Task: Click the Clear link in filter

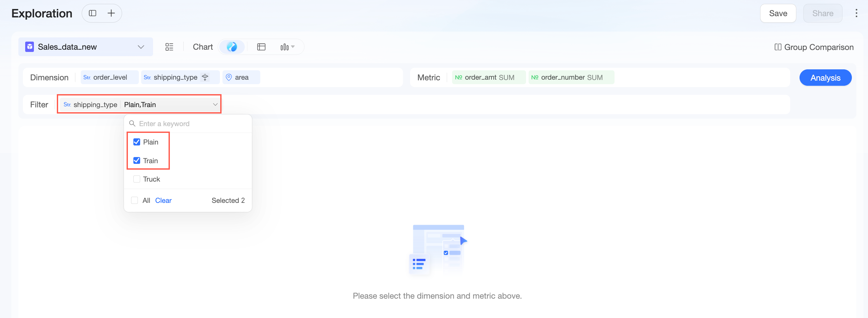Action: (163, 200)
